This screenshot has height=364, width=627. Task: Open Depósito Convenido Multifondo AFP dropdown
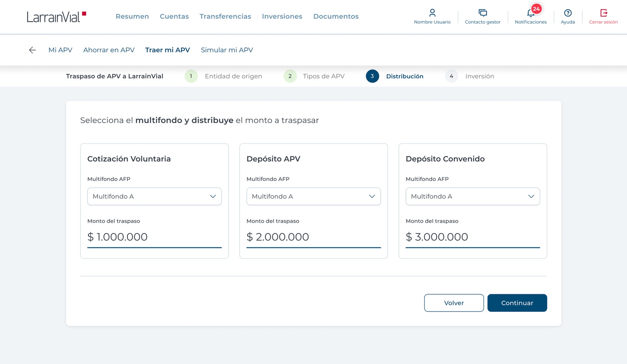click(473, 196)
